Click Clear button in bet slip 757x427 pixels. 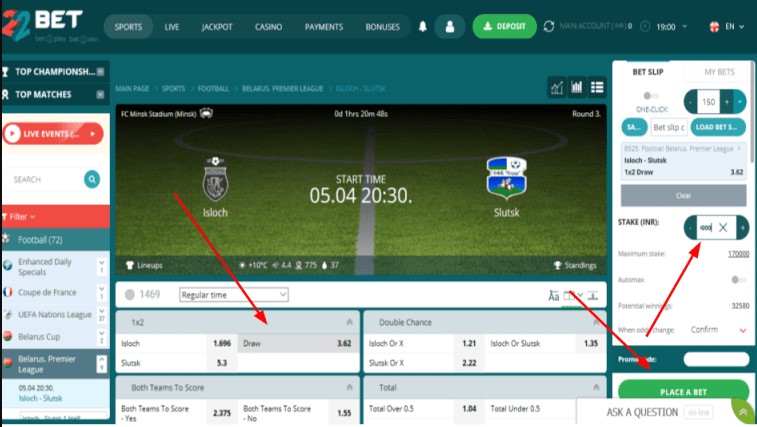[683, 196]
